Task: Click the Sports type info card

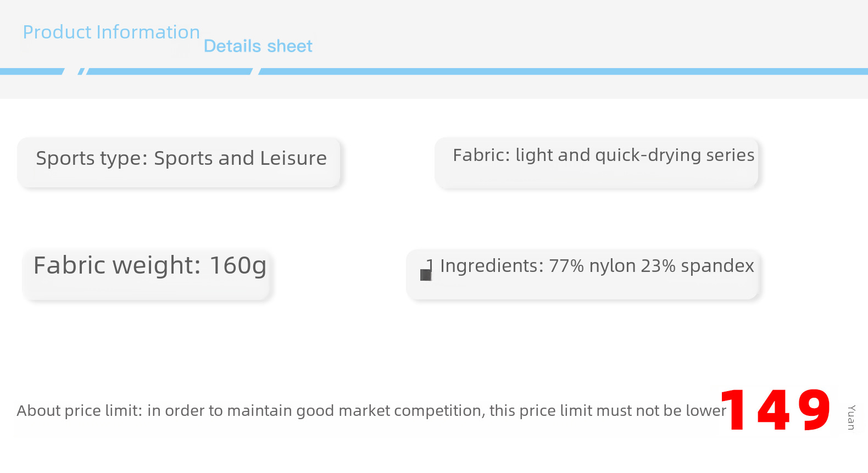Action: tap(179, 162)
